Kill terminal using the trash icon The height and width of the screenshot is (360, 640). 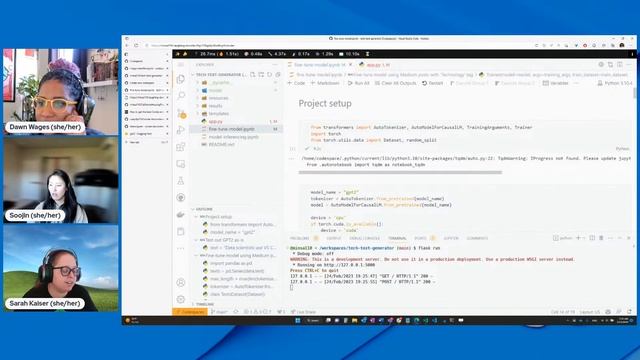pos(601,238)
